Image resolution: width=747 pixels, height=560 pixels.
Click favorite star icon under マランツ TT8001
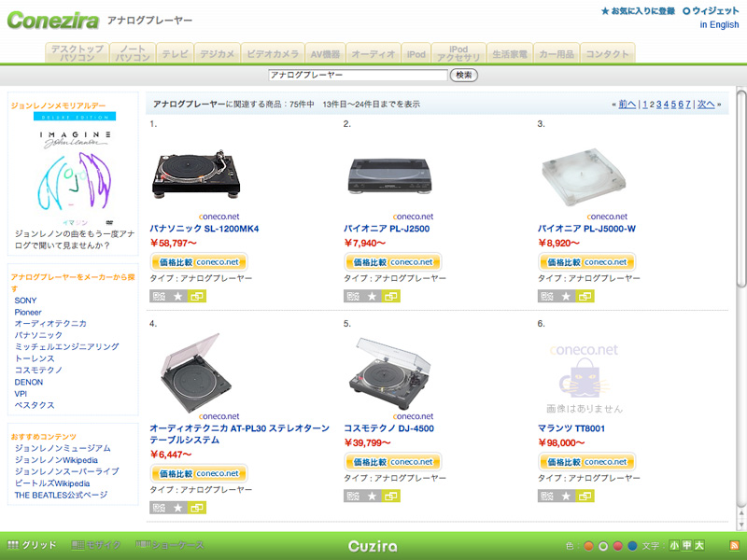[566, 497]
